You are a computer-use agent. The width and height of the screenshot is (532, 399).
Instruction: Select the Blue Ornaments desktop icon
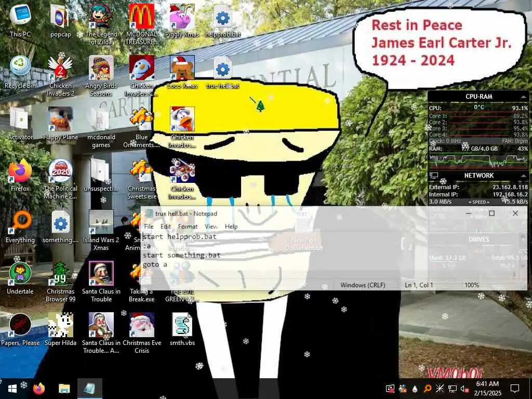[x=141, y=128]
